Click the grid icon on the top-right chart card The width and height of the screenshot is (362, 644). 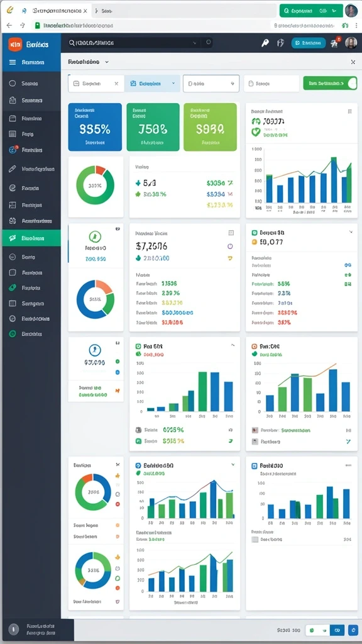tap(349, 111)
